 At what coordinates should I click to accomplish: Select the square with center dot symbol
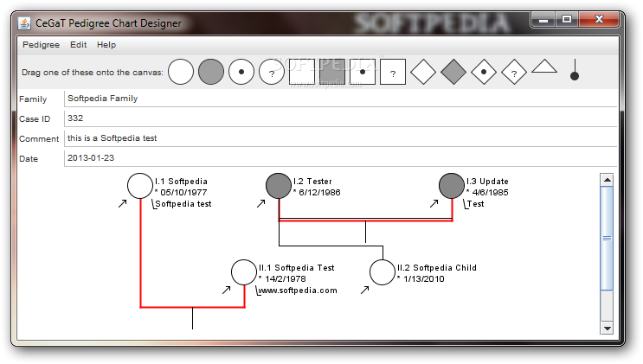tap(363, 72)
